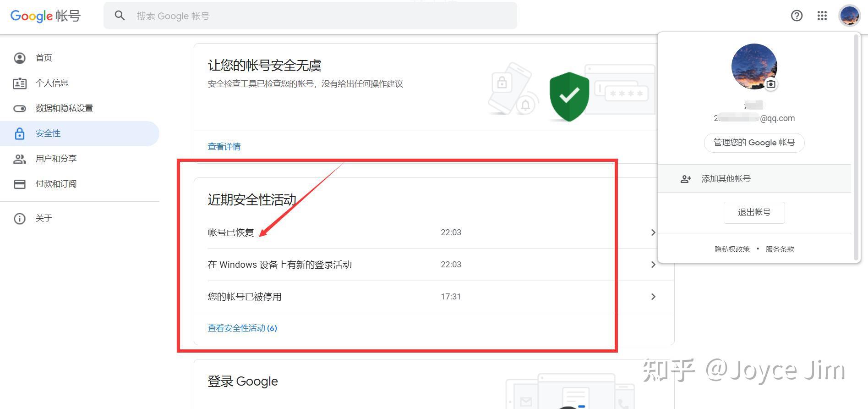This screenshot has height=409, width=868.
Task: Click the account popup scrollbar
Action: pyautogui.click(x=856, y=147)
